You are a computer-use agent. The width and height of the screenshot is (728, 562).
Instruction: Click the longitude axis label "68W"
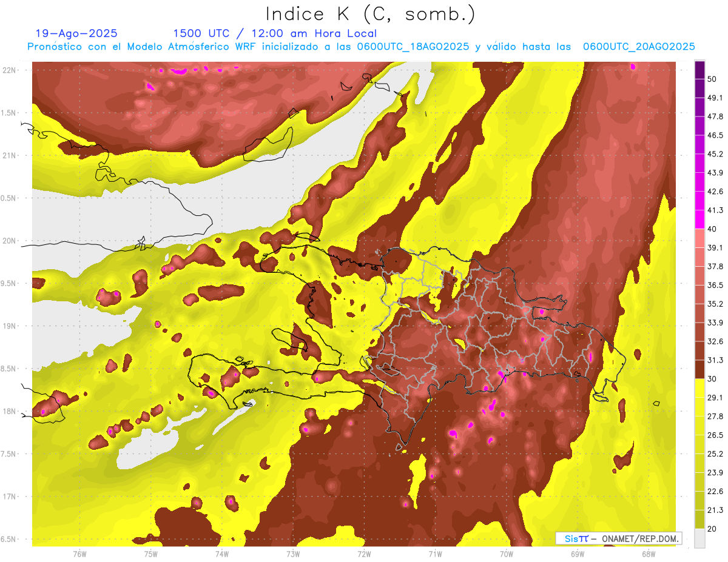(x=649, y=554)
